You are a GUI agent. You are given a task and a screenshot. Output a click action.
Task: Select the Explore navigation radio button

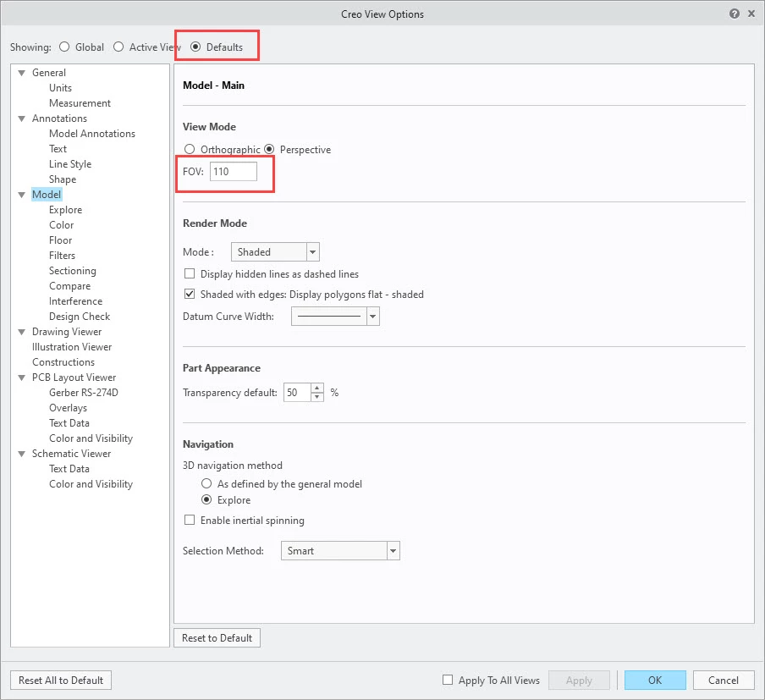(x=206, y=499)
